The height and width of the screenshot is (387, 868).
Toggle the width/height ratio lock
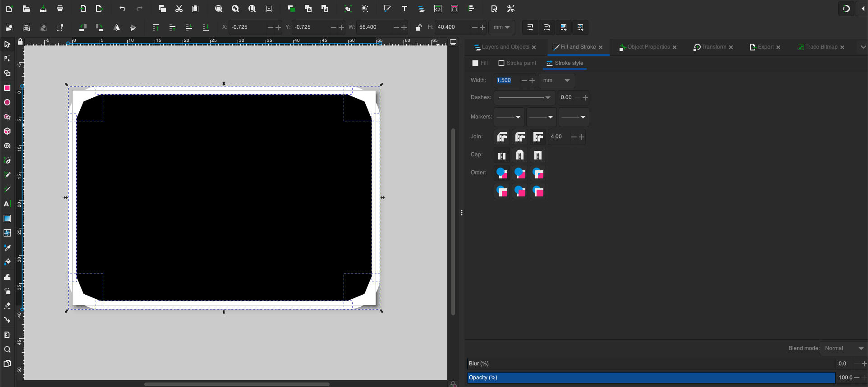(418, 27)
